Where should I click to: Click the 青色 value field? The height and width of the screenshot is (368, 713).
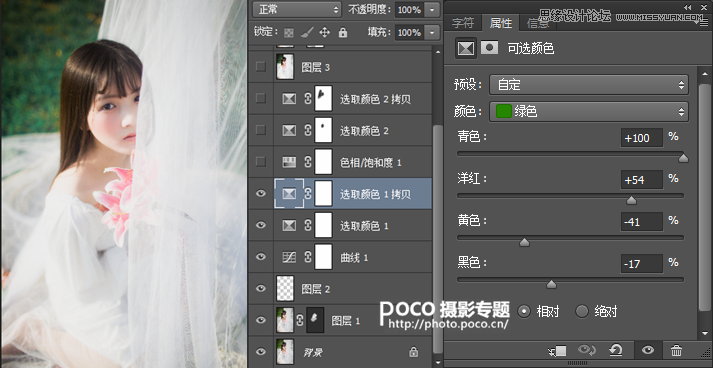pos(642,138)
